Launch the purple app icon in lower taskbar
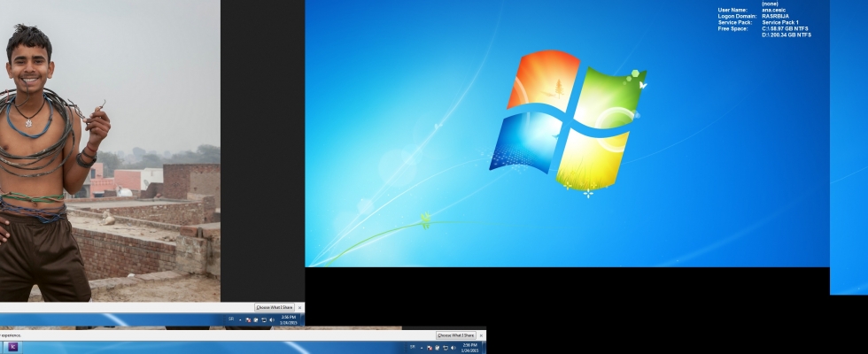Viewport: 868px width, 354px height. pyautogui.click(x=12, y=347)
